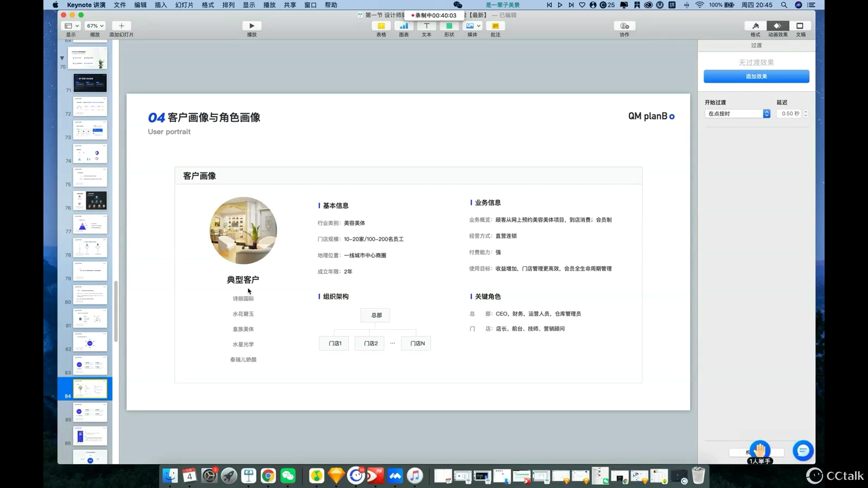Add a comment with the 批注 icon

[x=495, y=26]
